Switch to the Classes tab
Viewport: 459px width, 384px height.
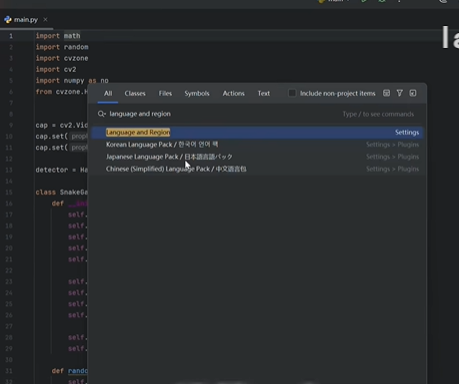[135, 94]
